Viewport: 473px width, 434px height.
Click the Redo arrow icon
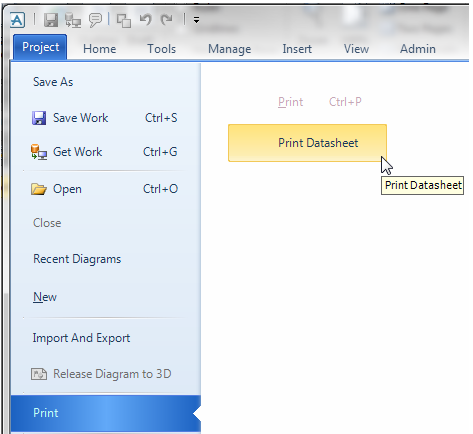(x=166, y=20)
